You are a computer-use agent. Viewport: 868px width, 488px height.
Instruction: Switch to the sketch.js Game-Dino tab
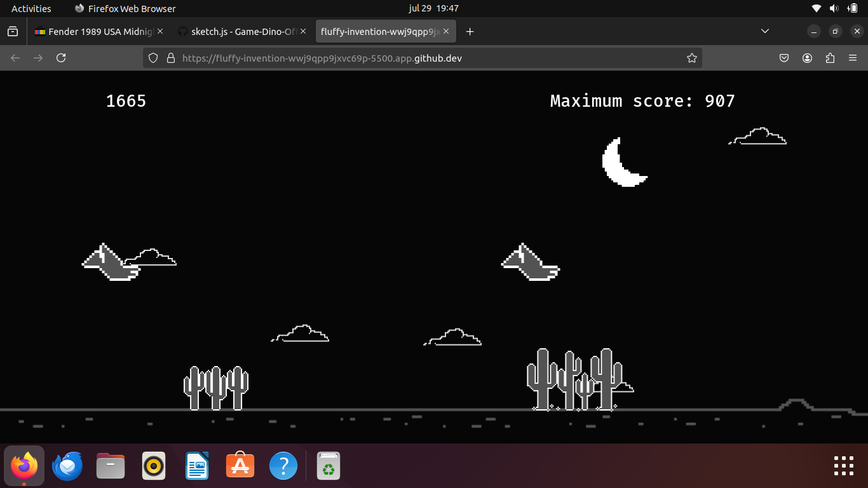[242, 31]
